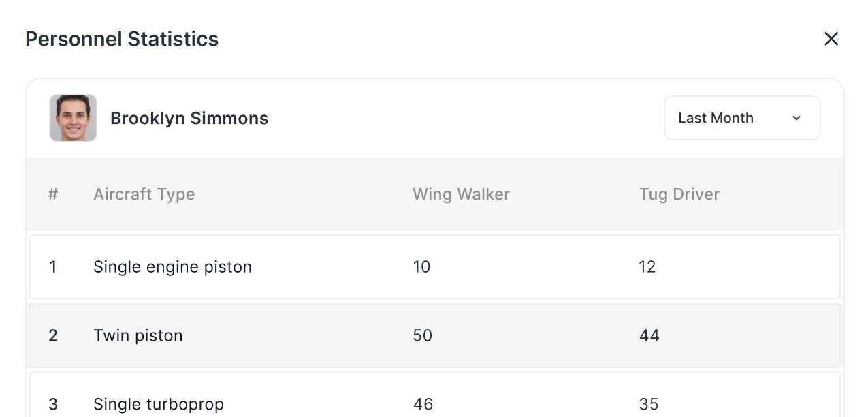Screen dimensions: 868x417
Task: Click Tug Driver value 44
Action: click(649, 336)
